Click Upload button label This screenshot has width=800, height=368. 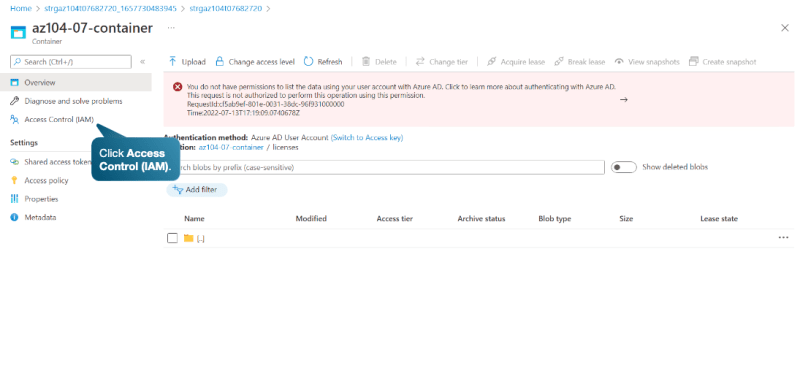point(193,62)
